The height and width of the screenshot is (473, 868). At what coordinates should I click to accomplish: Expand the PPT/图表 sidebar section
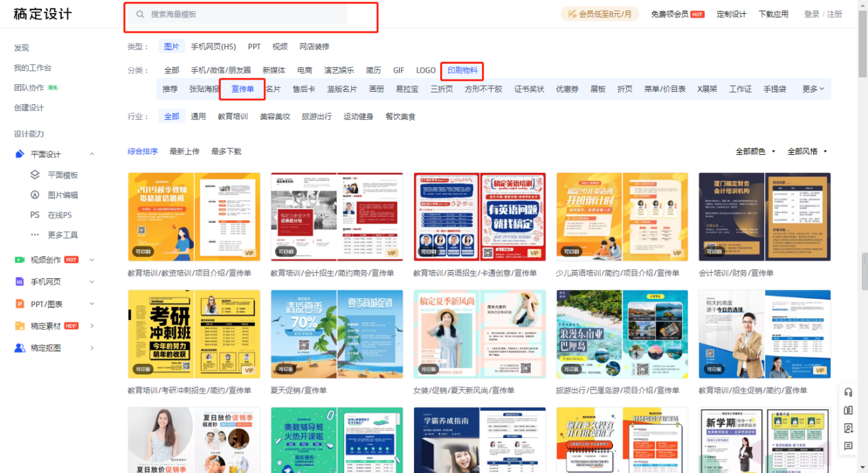coord(92,304)
